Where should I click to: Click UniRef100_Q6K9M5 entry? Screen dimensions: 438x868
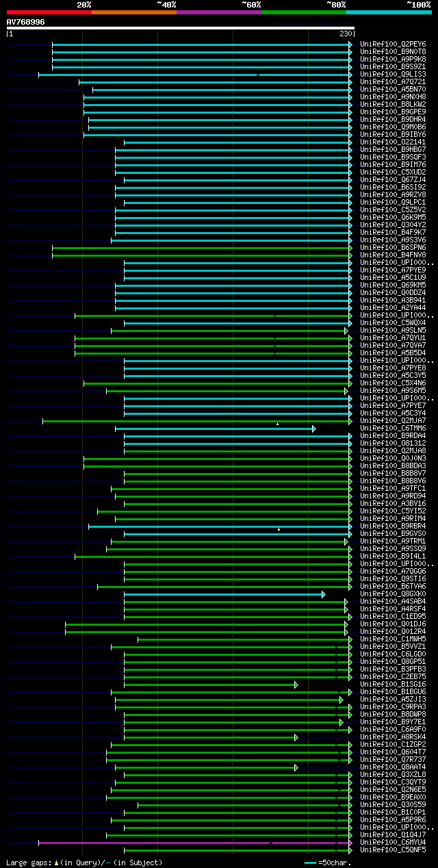[x=393, y=218]
